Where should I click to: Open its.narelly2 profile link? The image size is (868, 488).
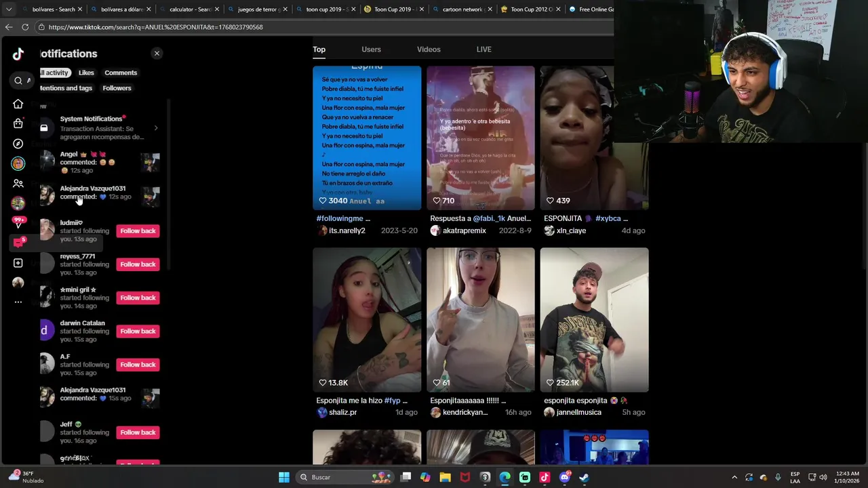tap(347, 230)
